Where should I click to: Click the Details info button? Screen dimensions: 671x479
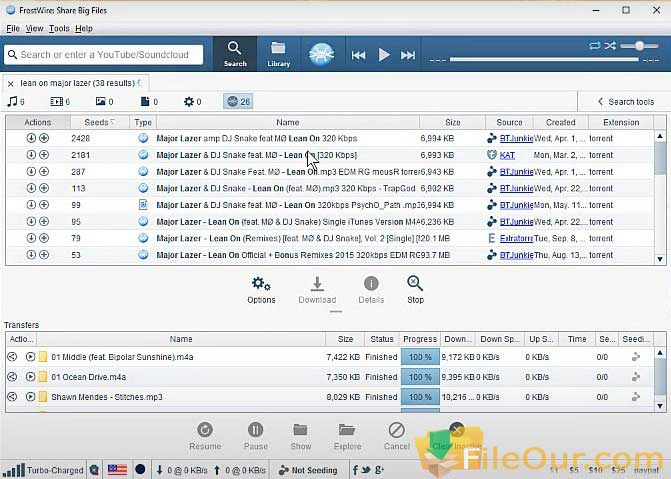point(371,290)
